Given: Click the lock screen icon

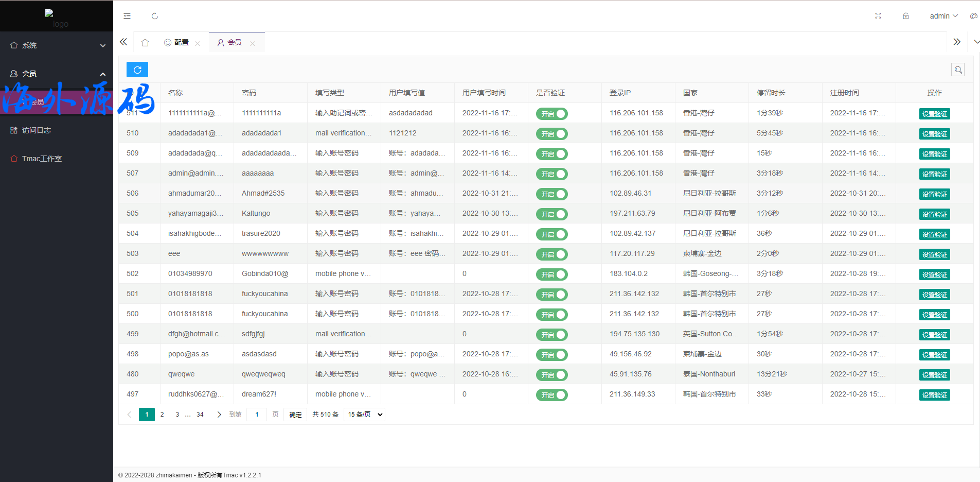Looking at the screenshot, I should coord(905,16).
